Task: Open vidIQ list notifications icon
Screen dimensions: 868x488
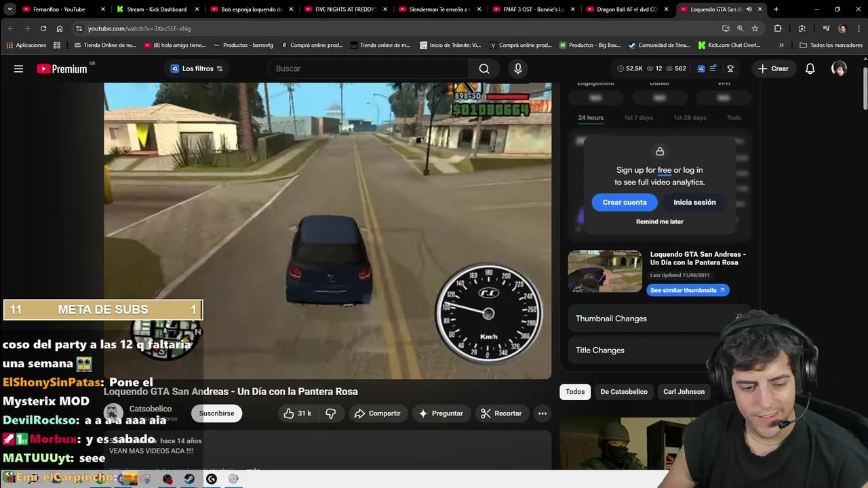Action: click(713, 68)
